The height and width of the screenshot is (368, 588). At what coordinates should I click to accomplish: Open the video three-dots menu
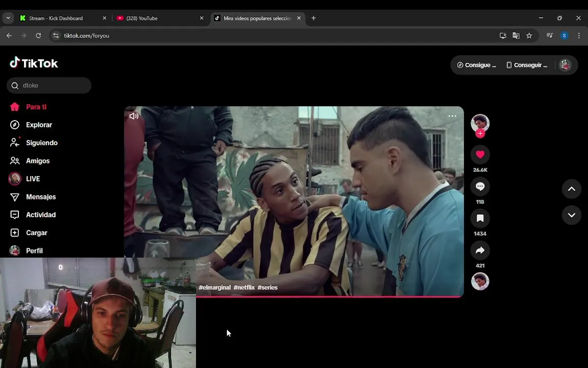(452, 117)
